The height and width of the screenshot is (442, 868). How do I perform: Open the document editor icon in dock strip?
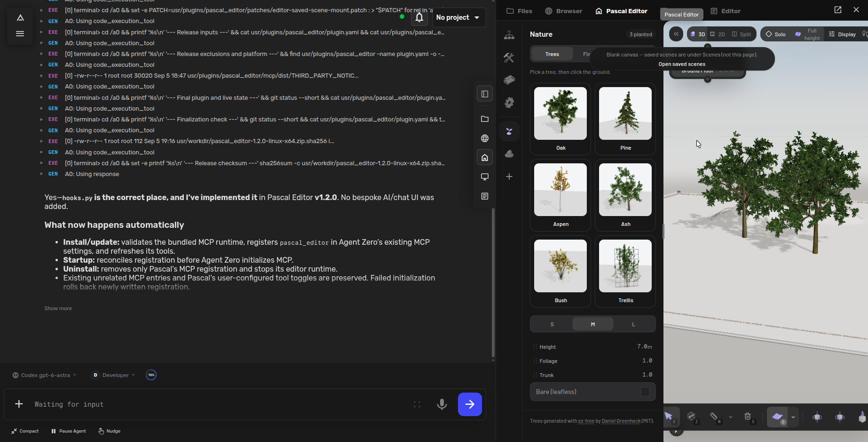tap(485, 196)
